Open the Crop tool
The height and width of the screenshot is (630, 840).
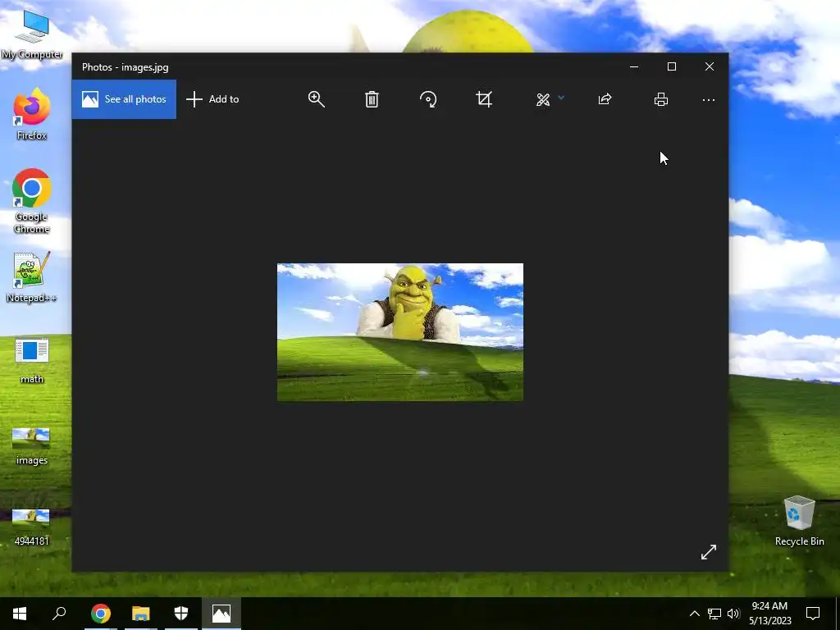484,99
